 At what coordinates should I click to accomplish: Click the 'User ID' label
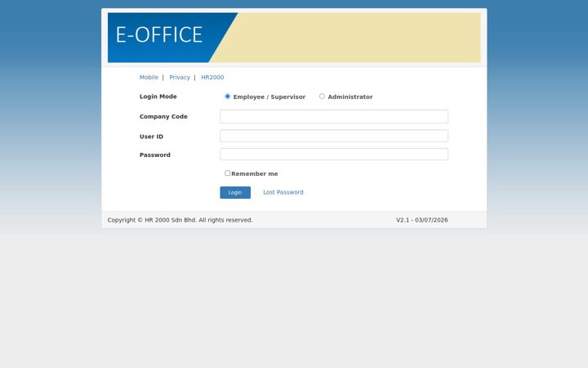(152, 137)
